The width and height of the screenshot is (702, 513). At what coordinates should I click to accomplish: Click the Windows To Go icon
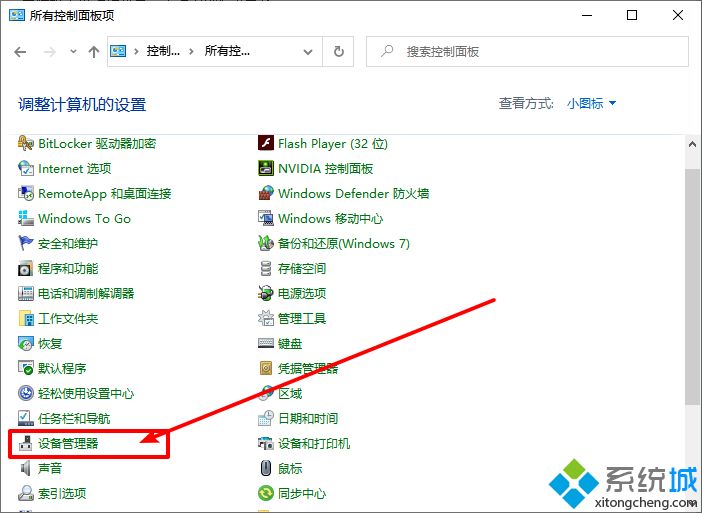pos(26,218)
